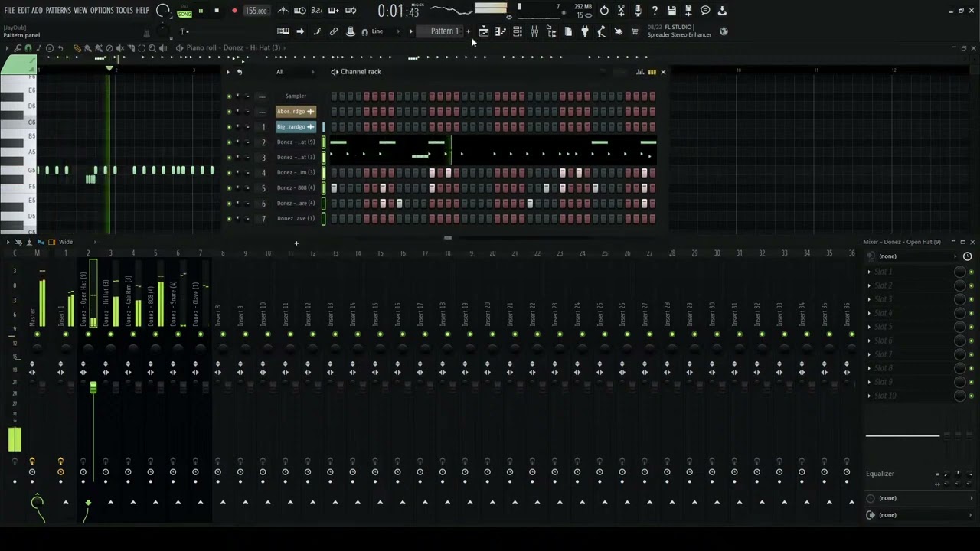Image resolution: width=980 pixels, height=551 pixels.
Task: Open the Playlist view icon
Action: tap(484, 31)
